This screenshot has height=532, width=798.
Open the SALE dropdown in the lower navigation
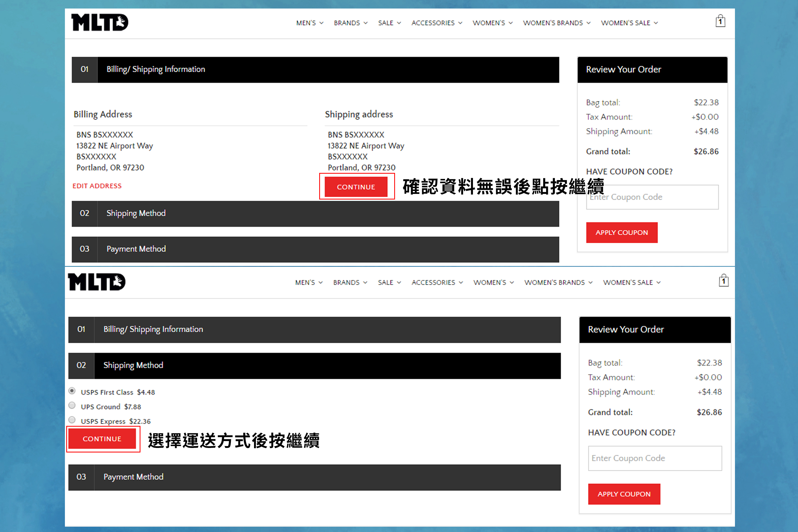click(389, 282)
